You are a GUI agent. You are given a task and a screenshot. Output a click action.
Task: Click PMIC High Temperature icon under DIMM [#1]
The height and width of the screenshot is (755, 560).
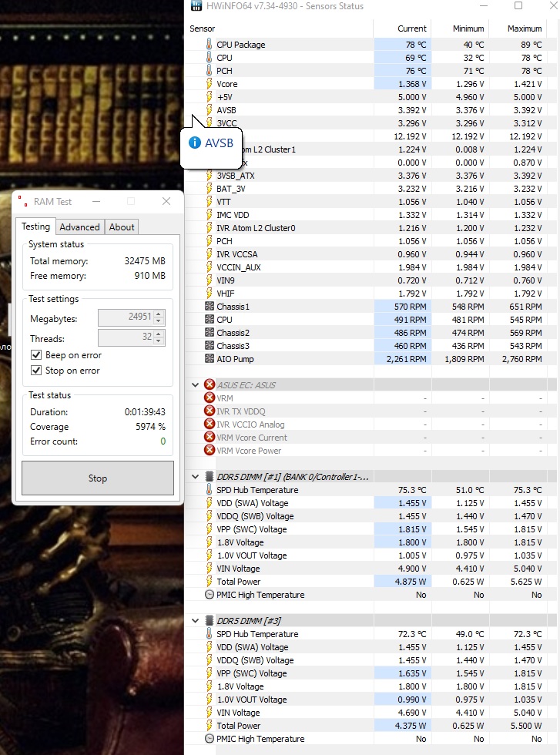[210, 595]
